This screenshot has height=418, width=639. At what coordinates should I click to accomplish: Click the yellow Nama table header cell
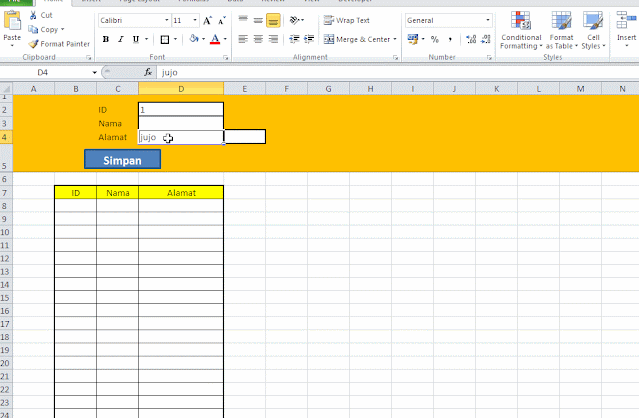tap(118, 193)
